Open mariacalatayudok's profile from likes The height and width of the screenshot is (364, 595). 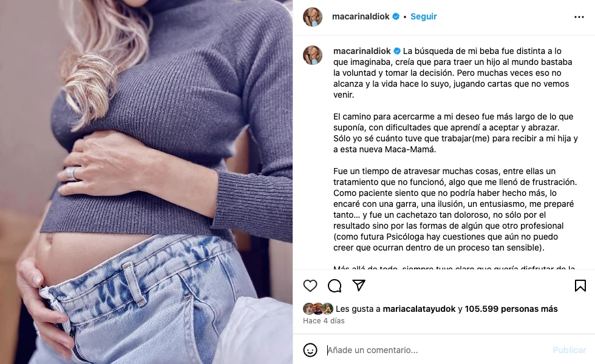click(419, 309)
